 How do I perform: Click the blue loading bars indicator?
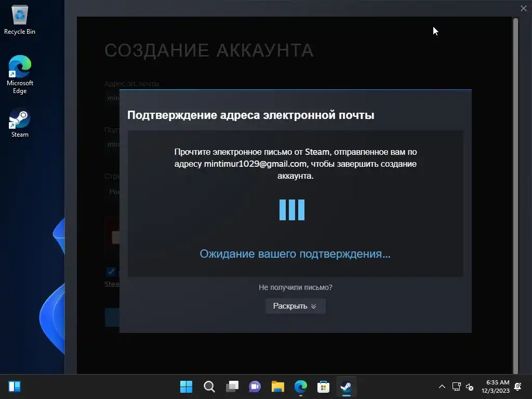click(x=292, y=210)
